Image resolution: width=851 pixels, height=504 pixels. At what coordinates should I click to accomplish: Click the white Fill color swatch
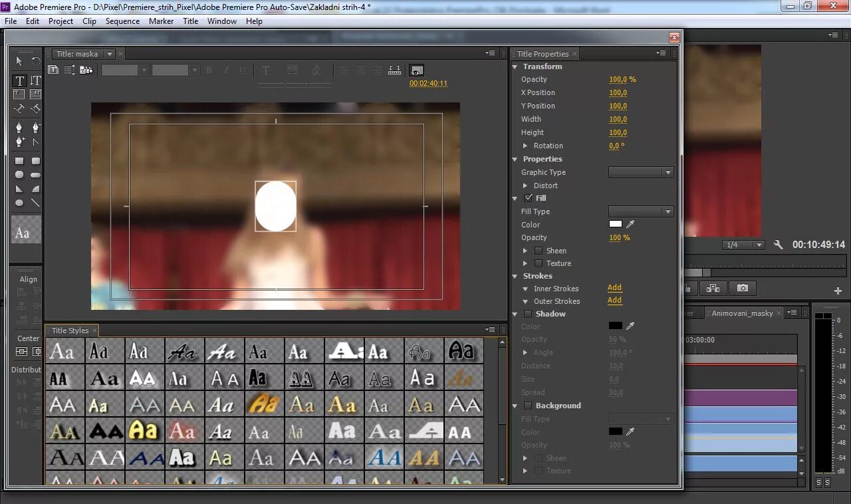click(616, 225)
